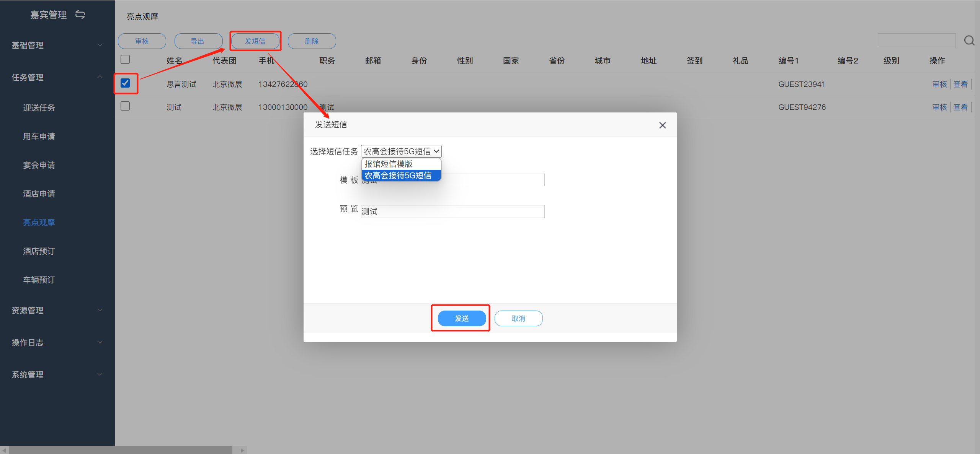Go to 迎送任务 in sidebar
980x454 pixels.
coord(39,107)
